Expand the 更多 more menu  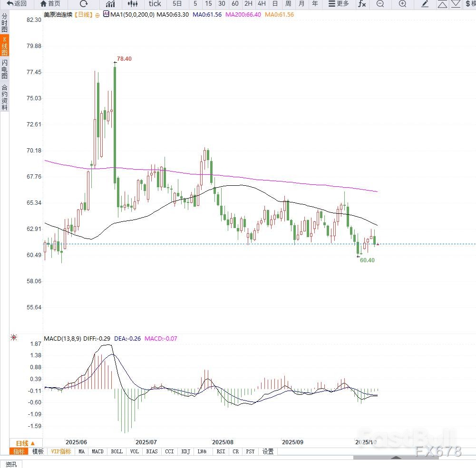pyautogui.click(x=339, y=4)
